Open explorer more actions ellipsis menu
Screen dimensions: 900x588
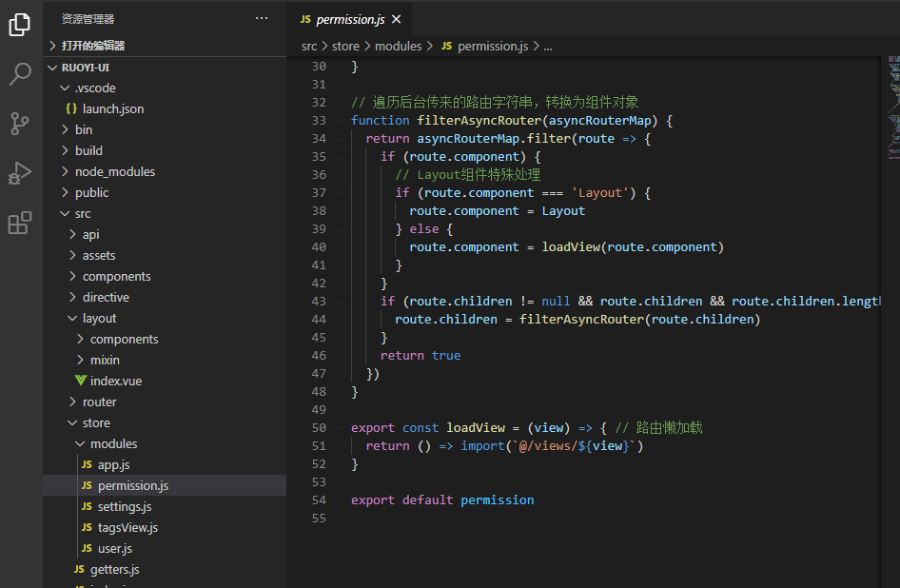262,18
